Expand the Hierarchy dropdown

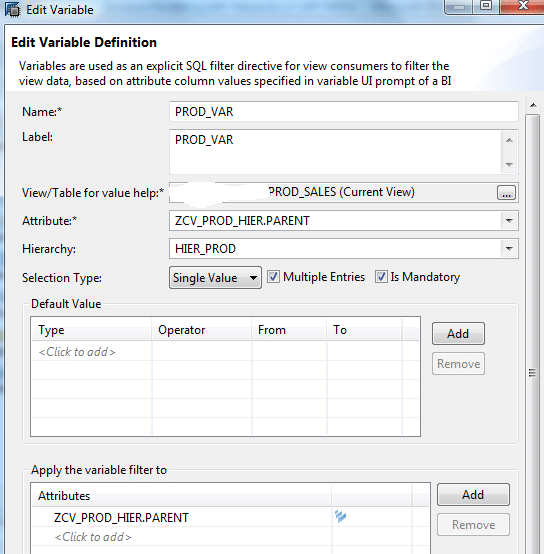pos(509,249)
